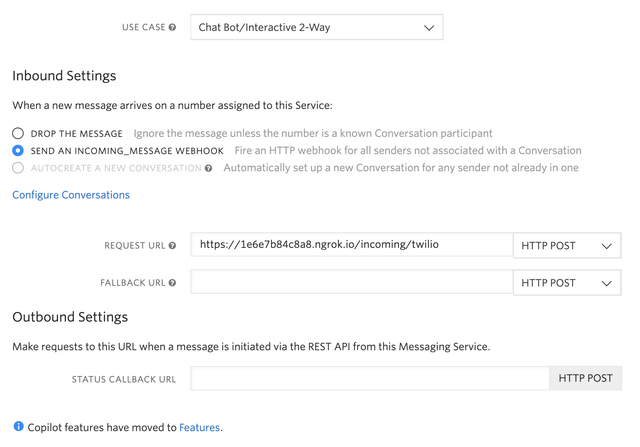Click the help icon next to REQUEST URL

click(x=172, y=245)
